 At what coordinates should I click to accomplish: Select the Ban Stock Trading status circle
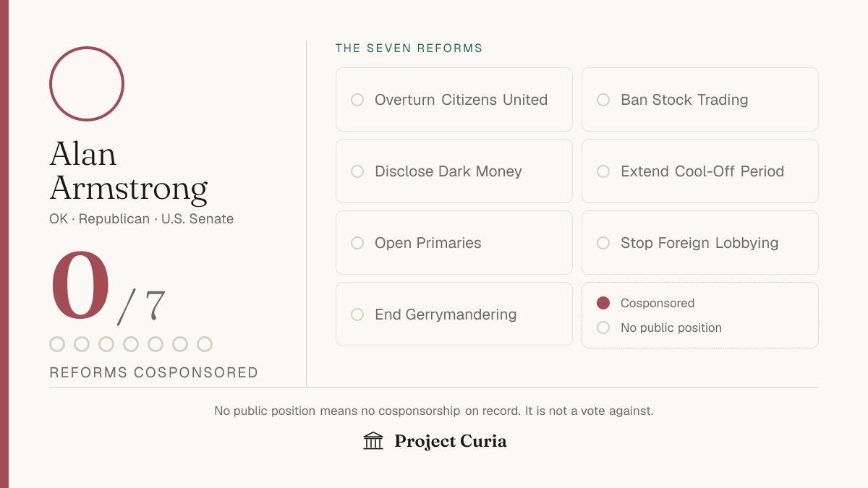[x=603, y=100]
